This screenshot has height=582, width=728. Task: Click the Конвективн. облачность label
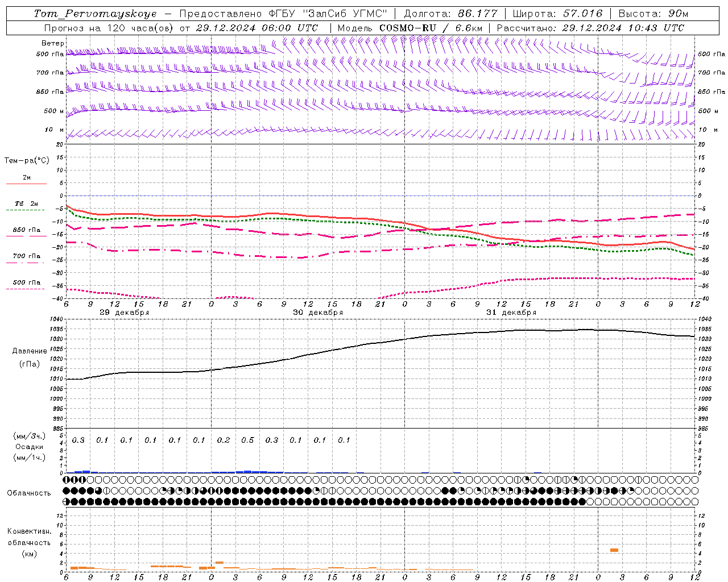[x=29, y=537]
